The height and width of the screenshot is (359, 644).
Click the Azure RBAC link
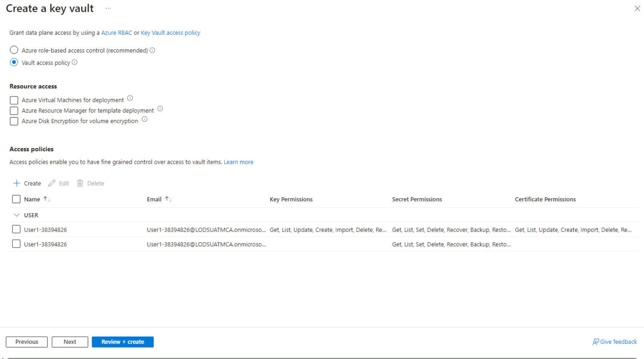(116, 32)
